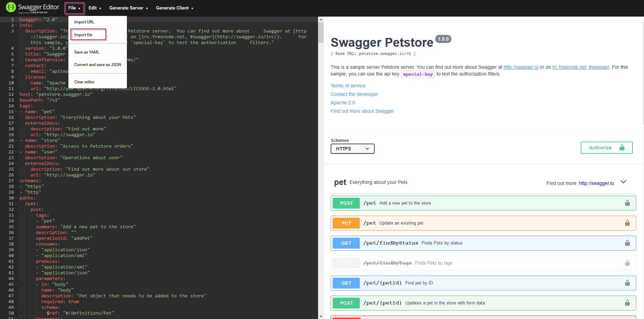The height and width of the screenshot is (319, 644).
Task: Click the editor vertical scrollbar thumb
Action: tap(321, 32)
